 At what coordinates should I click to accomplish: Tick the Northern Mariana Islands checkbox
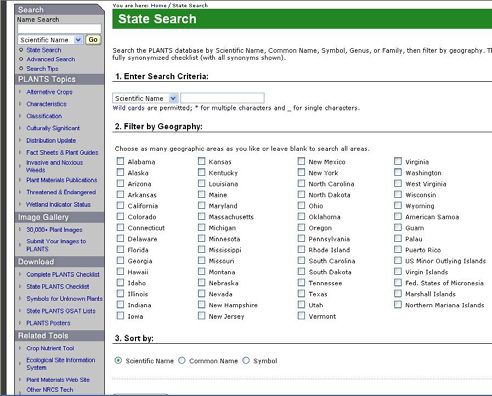pos(398,304)
